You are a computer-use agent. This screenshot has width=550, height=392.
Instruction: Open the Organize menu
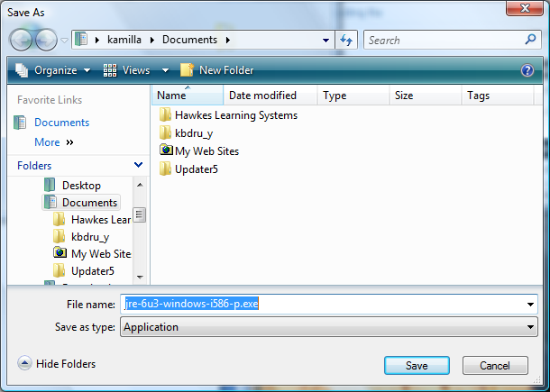(x=54, y=70)
